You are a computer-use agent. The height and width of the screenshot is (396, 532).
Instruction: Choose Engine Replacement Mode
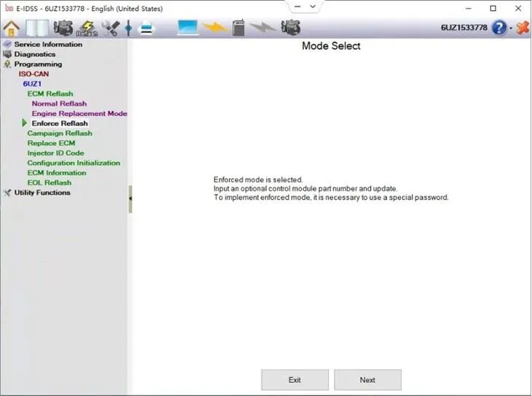point(79,113)
